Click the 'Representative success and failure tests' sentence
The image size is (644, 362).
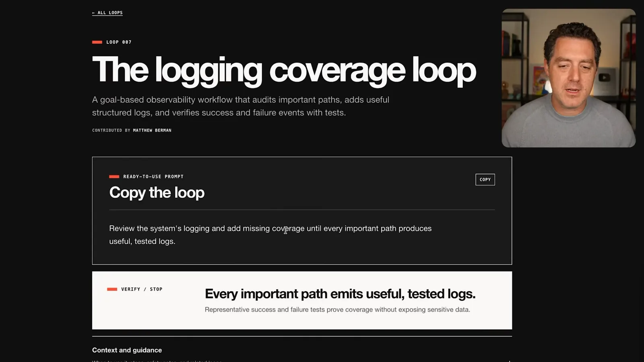337,310
